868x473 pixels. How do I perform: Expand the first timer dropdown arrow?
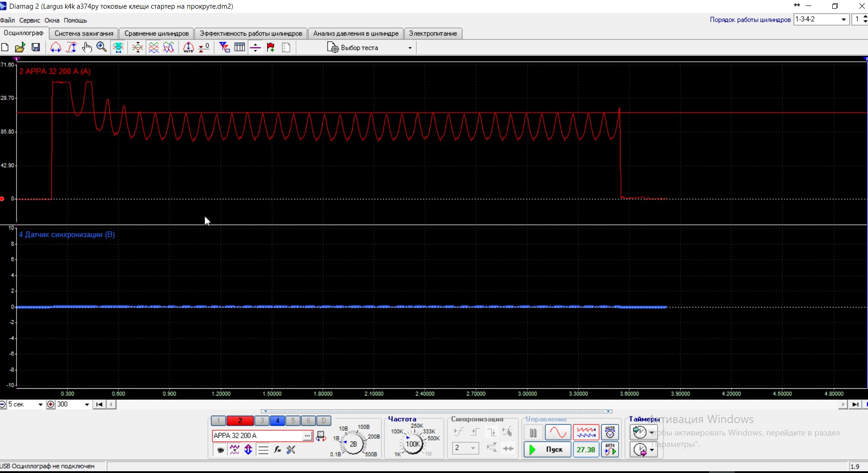[652, 433]
